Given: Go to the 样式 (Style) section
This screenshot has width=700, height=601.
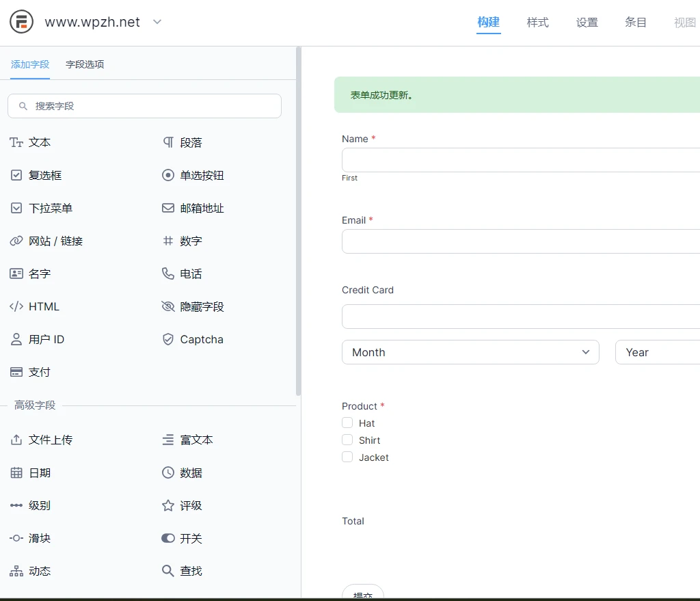Looking at the screenshot, I should [x=537, y=22].
